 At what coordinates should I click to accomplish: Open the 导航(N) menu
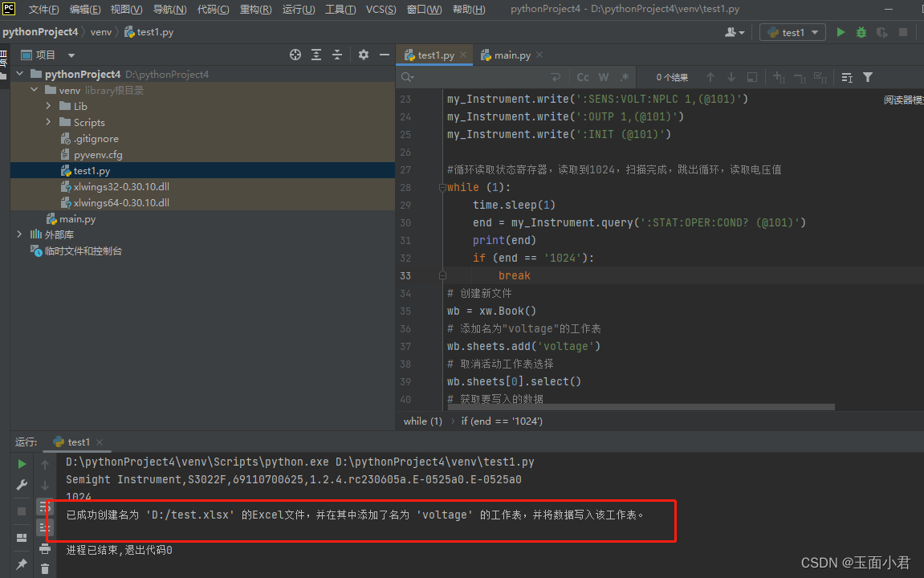pyautogui.click(x=169, y=10)
